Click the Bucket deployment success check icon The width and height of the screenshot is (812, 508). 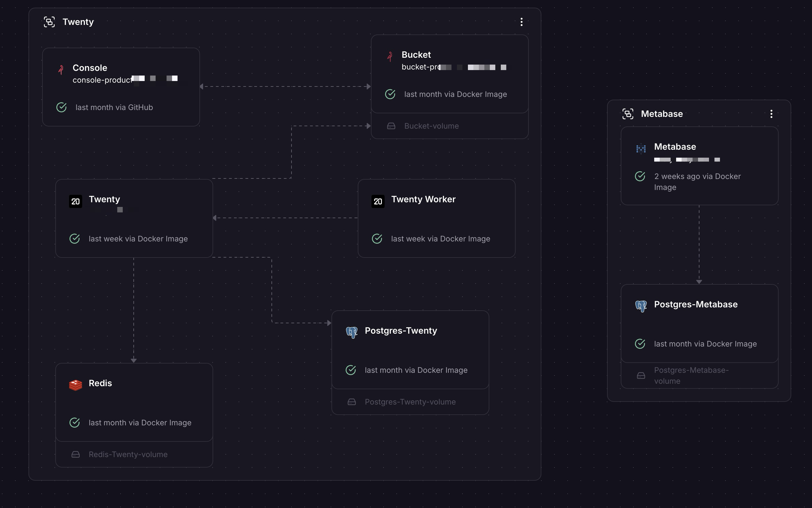[x=390, y=94]
